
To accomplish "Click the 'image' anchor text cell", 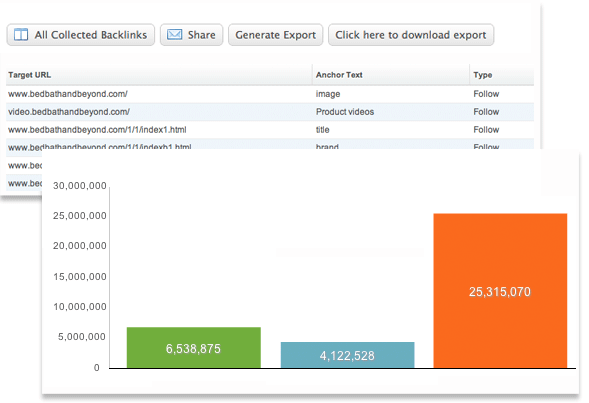I will click(328, 94).
